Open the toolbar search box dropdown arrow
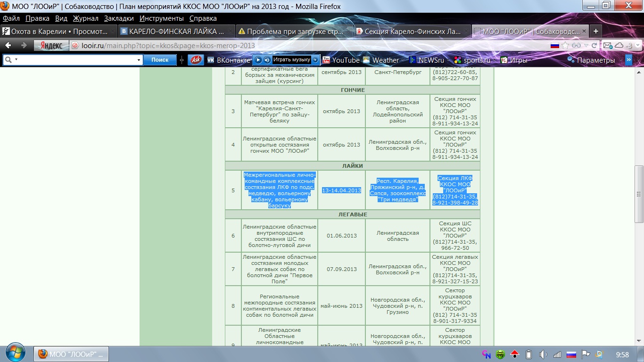The image size is (644, 362). [139, 60]
